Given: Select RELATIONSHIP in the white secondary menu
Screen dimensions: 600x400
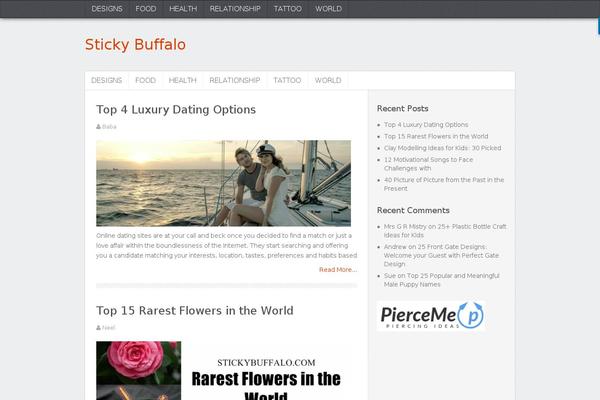Looking at the screenshot, I should (x=235, y=80).
